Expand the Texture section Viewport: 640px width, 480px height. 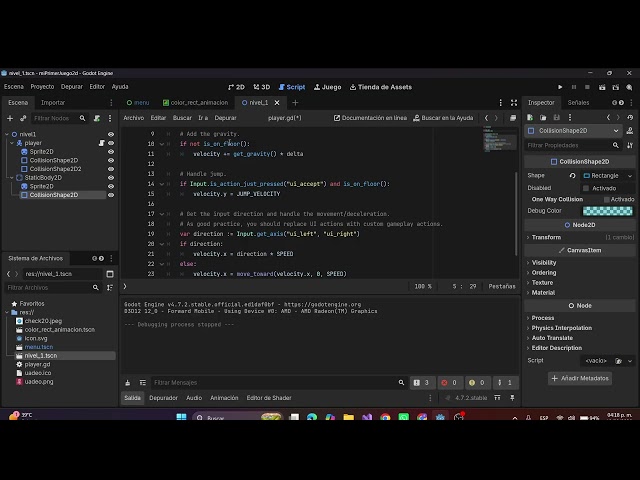coord(542,282)
